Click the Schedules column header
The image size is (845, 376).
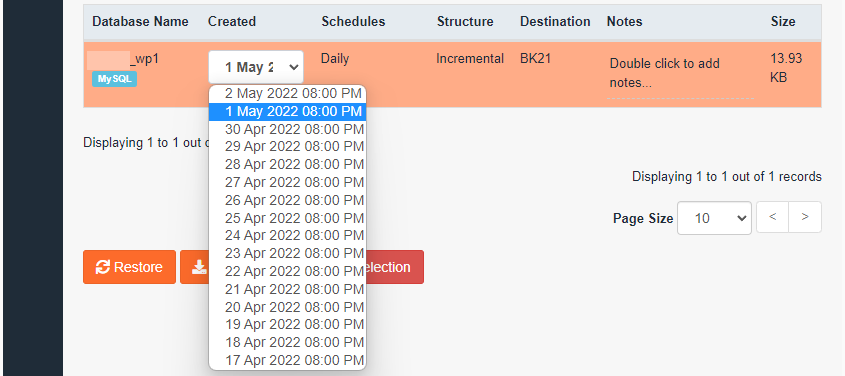pyautogui.click(x=353, y=22)
